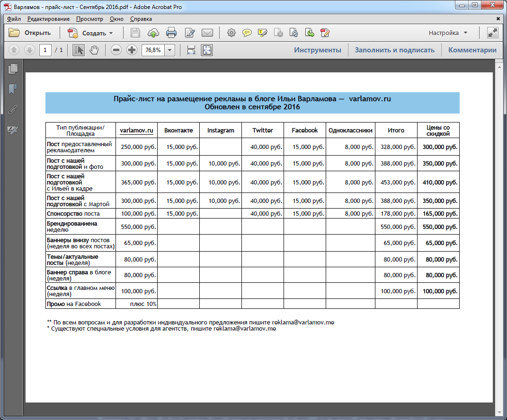Viewport: 507px width, 420px height.
Task: Choose the Select text cursor tool
Action: point(78,50)
